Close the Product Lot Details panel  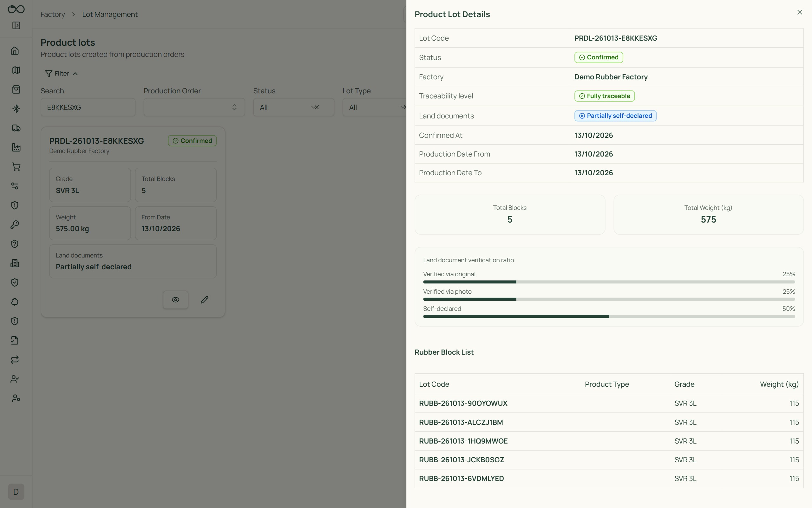coord(800,12)
